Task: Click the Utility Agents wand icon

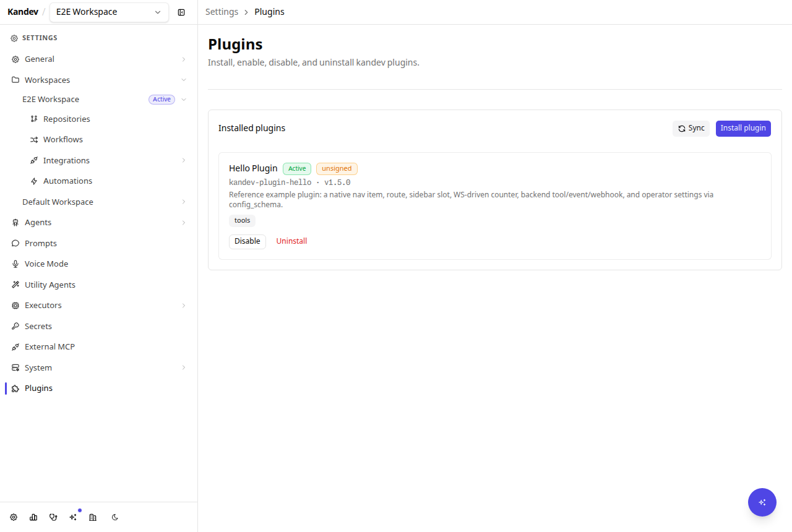Action: tap(15, 285)
